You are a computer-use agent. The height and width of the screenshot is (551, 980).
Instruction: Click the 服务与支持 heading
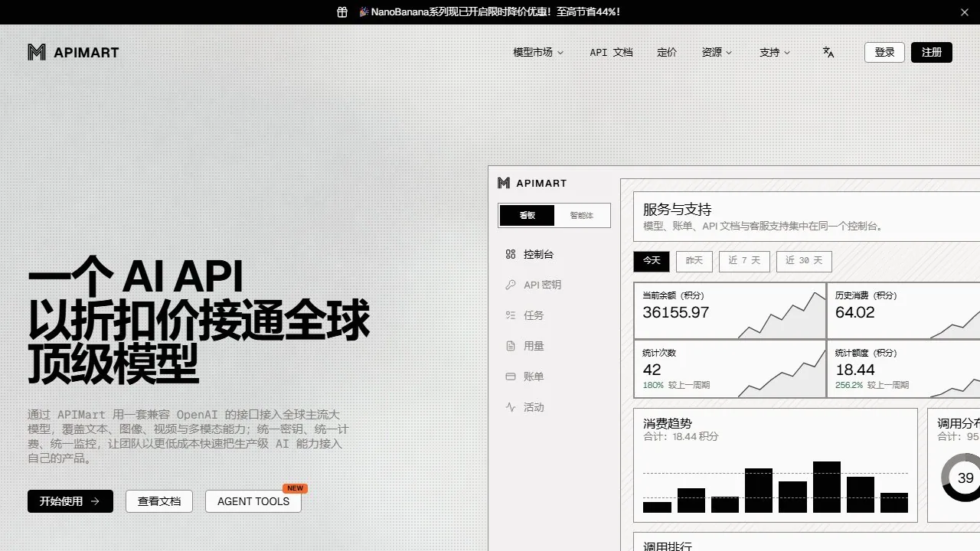[x=678, y=210]
